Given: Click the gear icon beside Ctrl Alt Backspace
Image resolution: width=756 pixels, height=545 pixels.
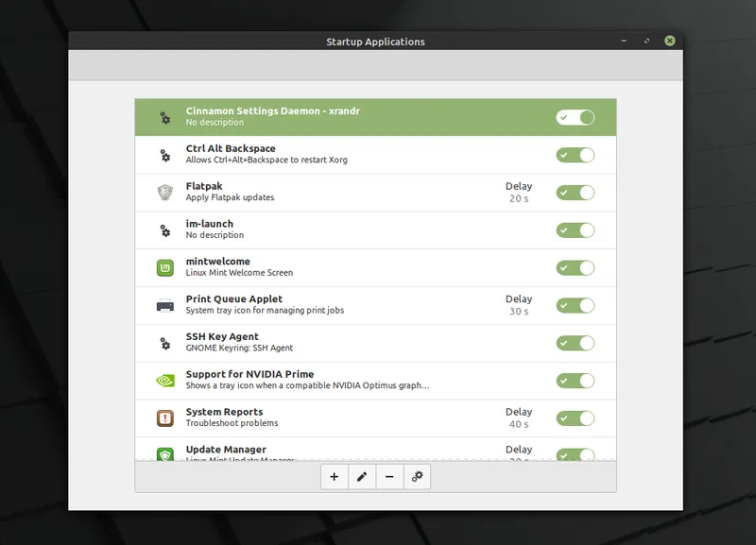Looking at the screenshot, I should click(164, 155).
